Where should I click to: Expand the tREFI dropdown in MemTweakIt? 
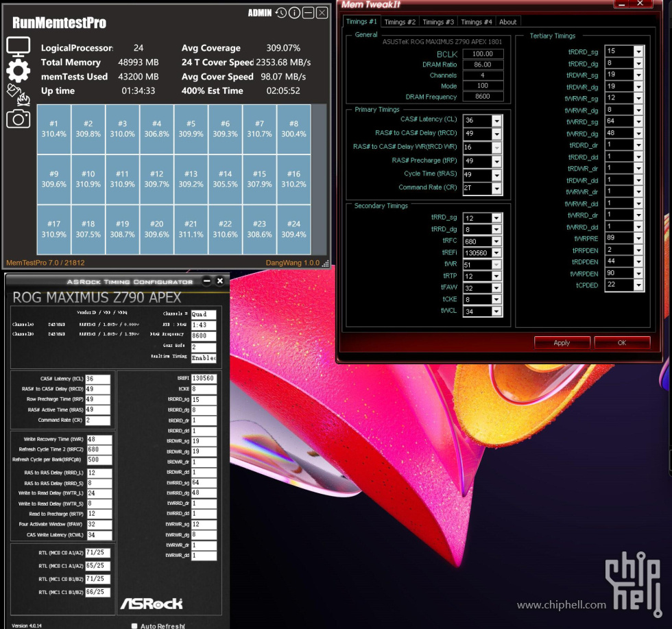point(496,253)
